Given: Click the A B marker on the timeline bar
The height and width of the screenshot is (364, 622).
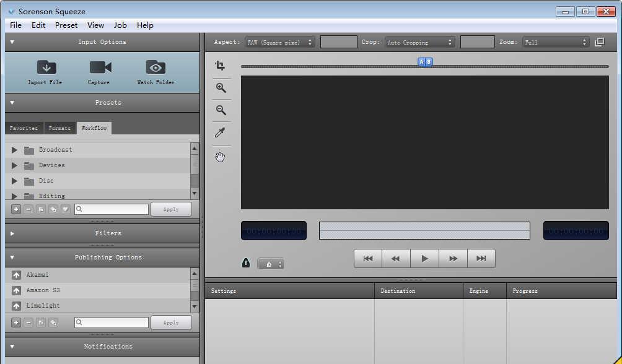Looking at the screenshot, I should point(425,62).
